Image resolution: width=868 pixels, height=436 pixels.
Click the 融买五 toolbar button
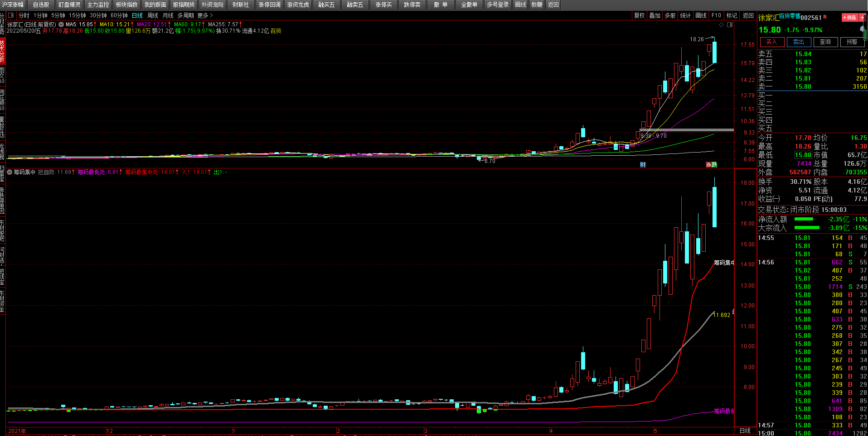[327, 5]
